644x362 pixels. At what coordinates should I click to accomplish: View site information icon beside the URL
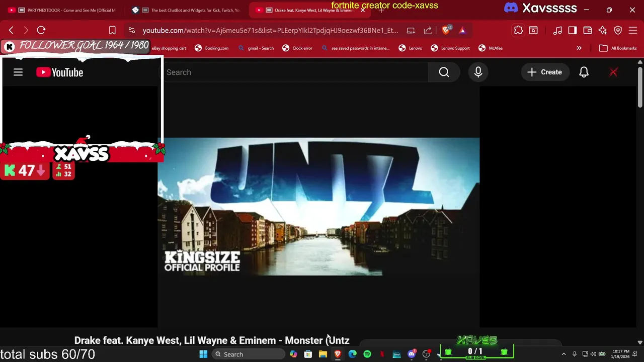(132, 30)
